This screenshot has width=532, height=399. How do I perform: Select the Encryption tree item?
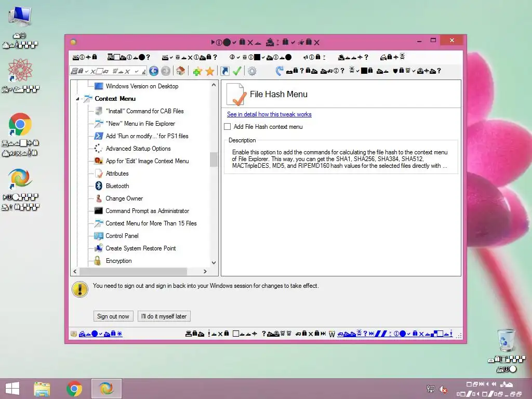pos(119,261)
